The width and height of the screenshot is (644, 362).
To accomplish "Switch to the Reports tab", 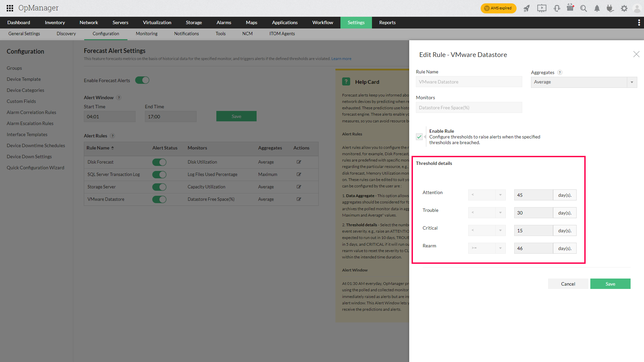I will click(387, 22).
